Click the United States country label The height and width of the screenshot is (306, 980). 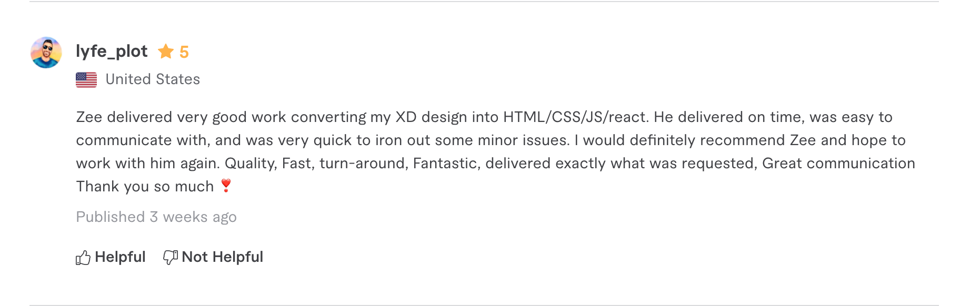coord(153,79)
